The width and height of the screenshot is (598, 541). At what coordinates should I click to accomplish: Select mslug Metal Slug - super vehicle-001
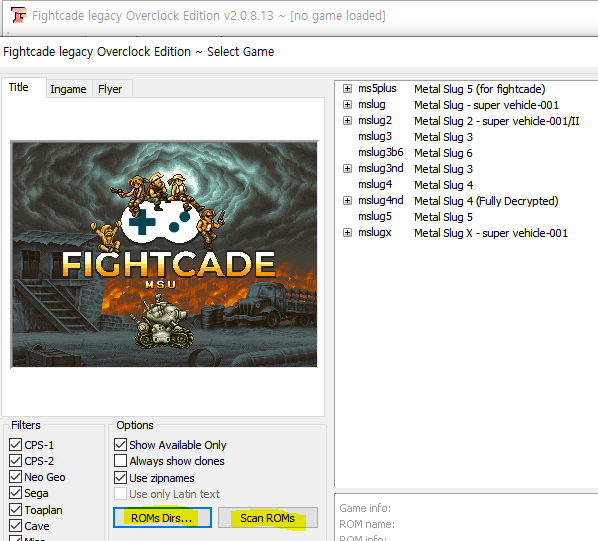tap(458, 105)
